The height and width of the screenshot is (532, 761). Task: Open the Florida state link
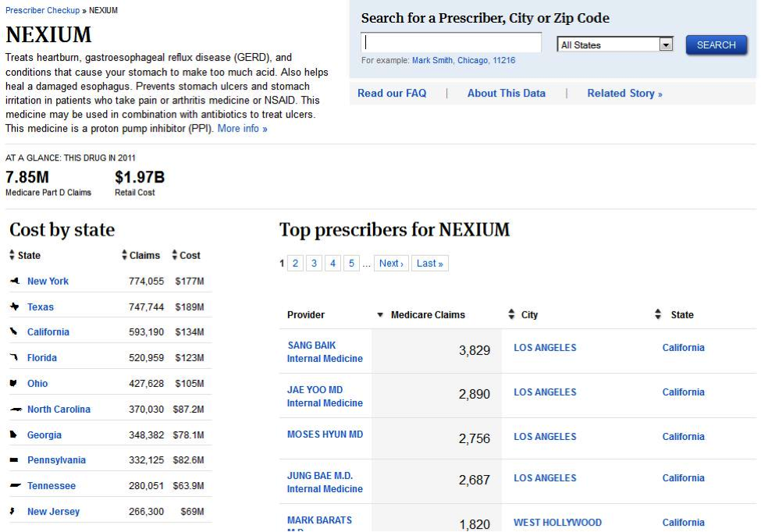click(x=41, y=358)
